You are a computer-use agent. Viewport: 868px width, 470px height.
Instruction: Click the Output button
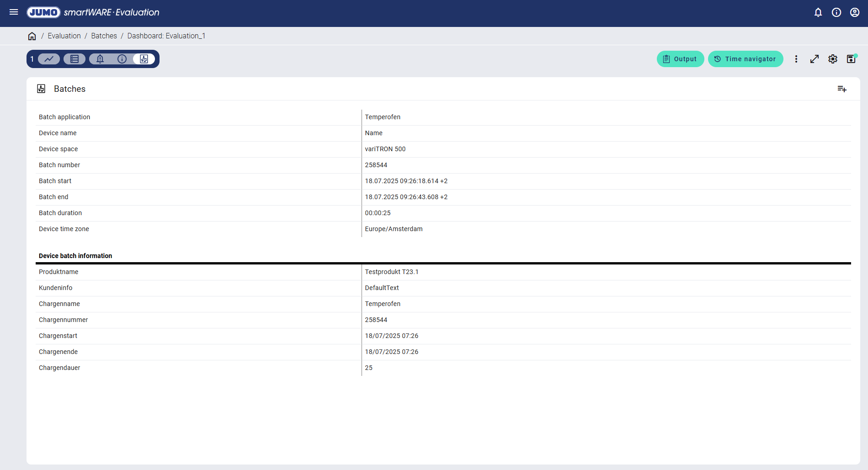(680, 59)
